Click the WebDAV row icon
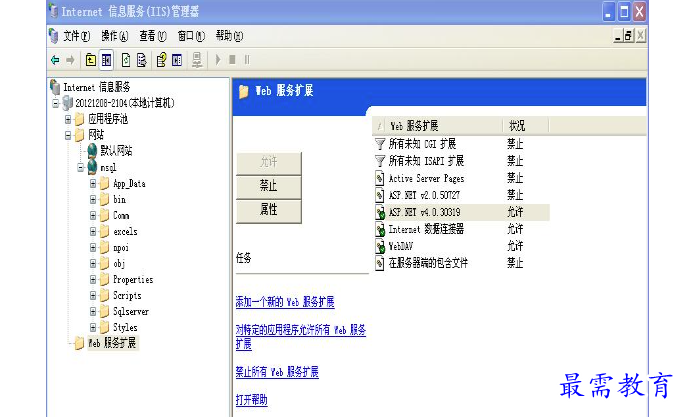 click(x=380, y=246)
